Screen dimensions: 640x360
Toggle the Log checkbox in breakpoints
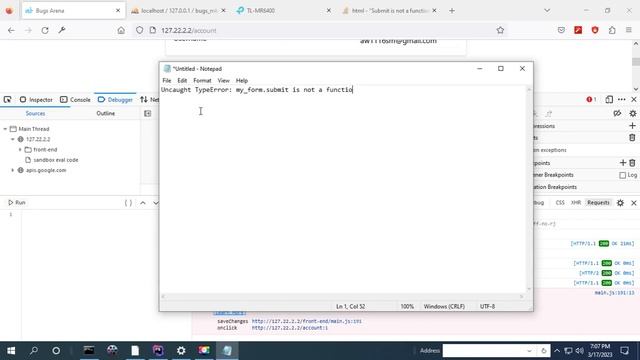(622, 175)
